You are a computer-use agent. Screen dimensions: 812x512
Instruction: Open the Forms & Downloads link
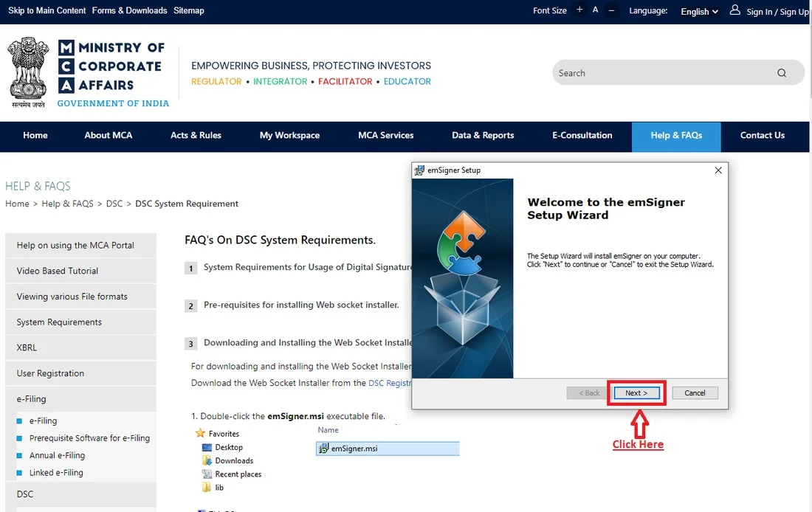(129, 10)
